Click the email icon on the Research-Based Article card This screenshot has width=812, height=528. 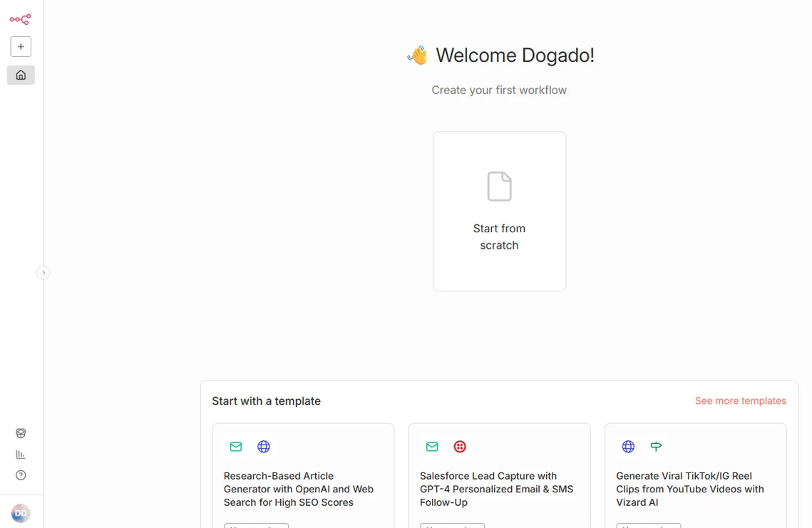[x=236, y=447]
